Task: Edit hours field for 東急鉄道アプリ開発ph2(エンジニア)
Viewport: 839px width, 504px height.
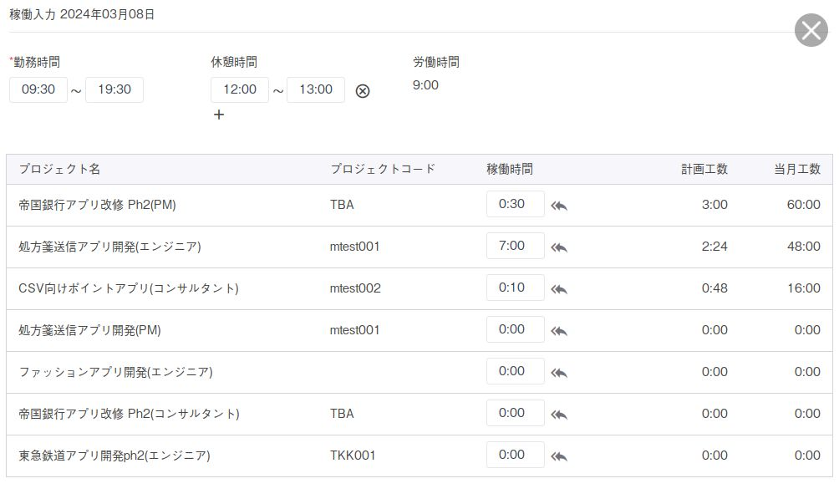Action: click(x=515, y=455)
